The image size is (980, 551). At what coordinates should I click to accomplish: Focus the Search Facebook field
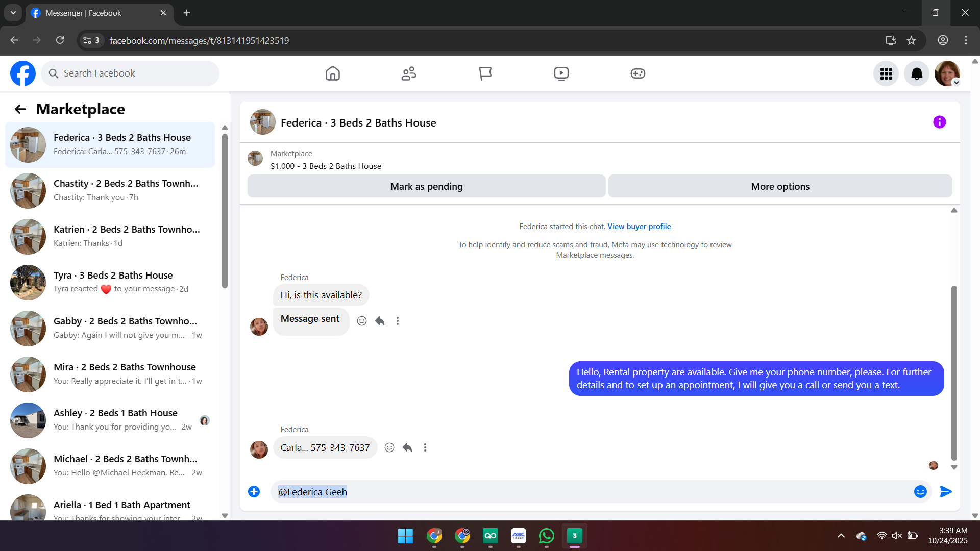pyautogui.click(x=130, y=73)
